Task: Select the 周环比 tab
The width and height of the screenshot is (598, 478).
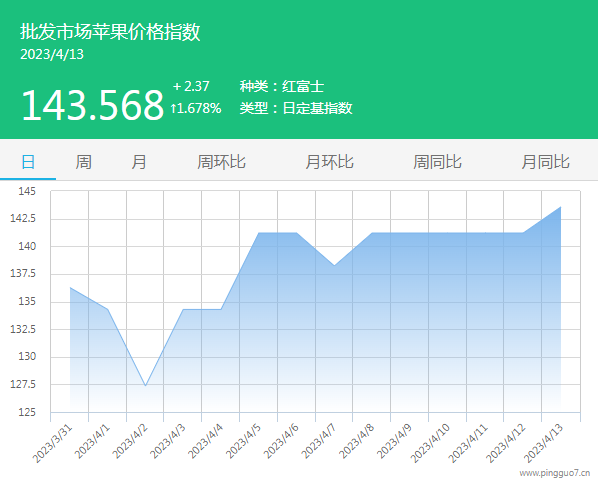Action: coord(221,162)
